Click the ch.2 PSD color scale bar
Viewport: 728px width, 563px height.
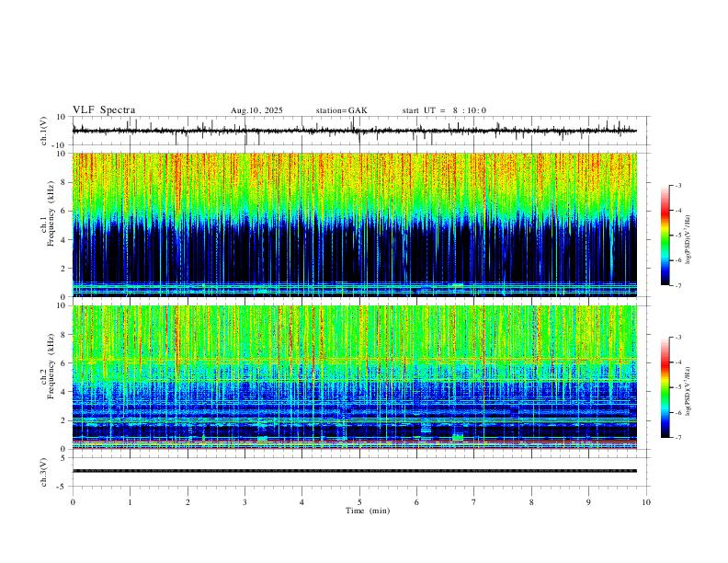coord(665,387)
